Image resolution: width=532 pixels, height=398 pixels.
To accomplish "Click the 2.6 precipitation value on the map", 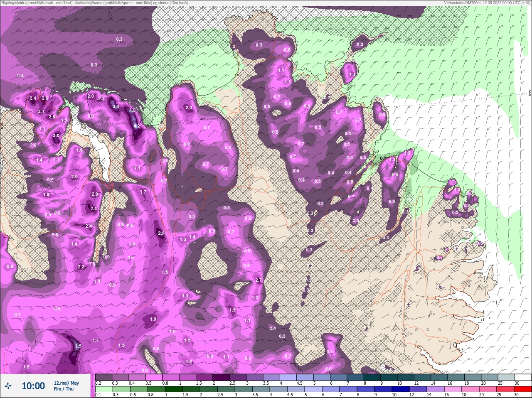I will [45, 98].
